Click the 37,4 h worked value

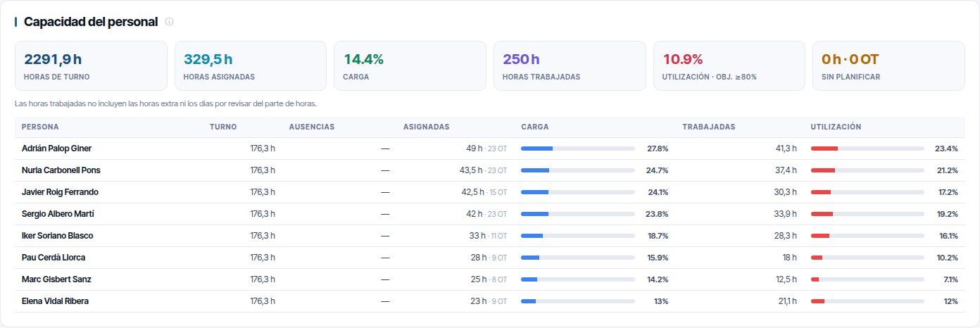tap(785, 170)
